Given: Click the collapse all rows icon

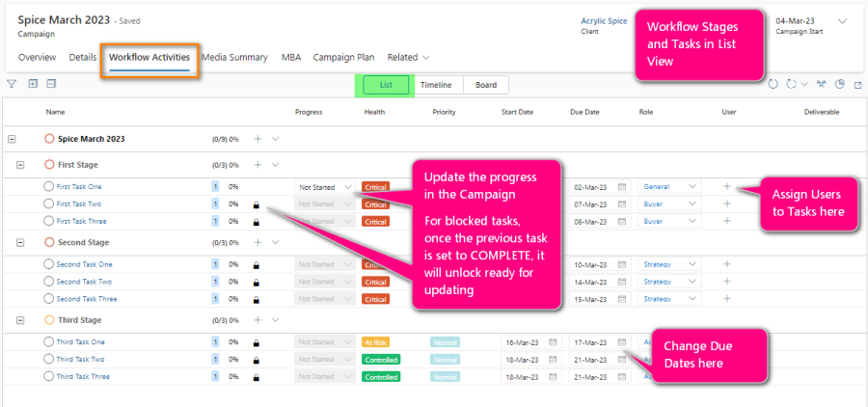Looking at the screenshot, I should 51,84.
